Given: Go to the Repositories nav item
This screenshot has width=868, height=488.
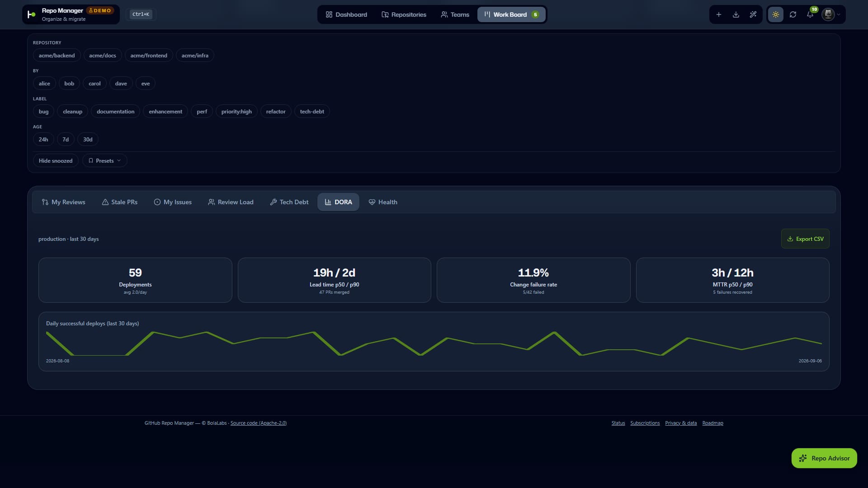Looking at the screenshot, I should coord(404,14).
